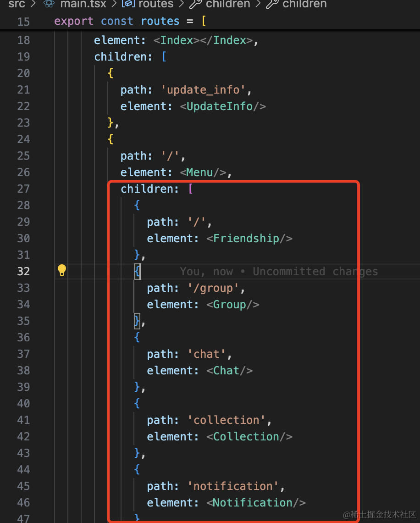Image resolution: width=420 pixels, height=523 pixels.
Task: Click line number 32 in the gutter
Action: [23, 272]
